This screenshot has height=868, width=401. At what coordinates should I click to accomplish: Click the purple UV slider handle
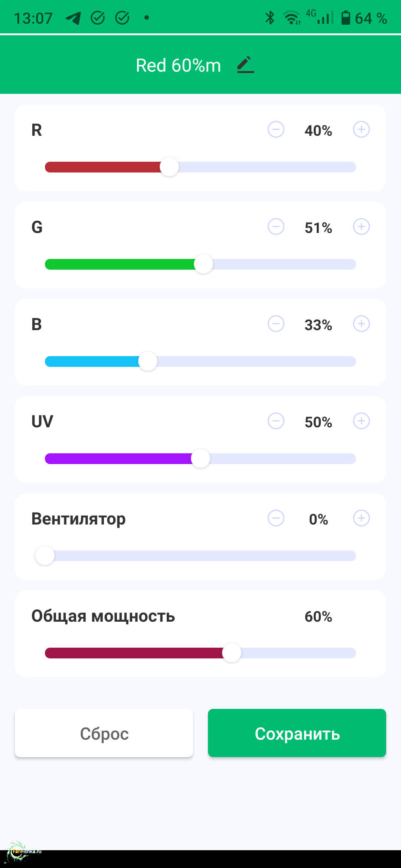tap(200, 458)
